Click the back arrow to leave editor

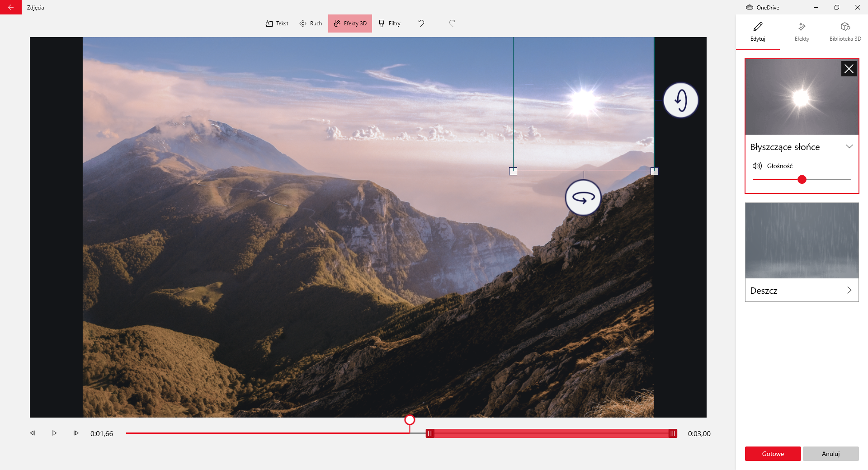click(x=10, y=7)
